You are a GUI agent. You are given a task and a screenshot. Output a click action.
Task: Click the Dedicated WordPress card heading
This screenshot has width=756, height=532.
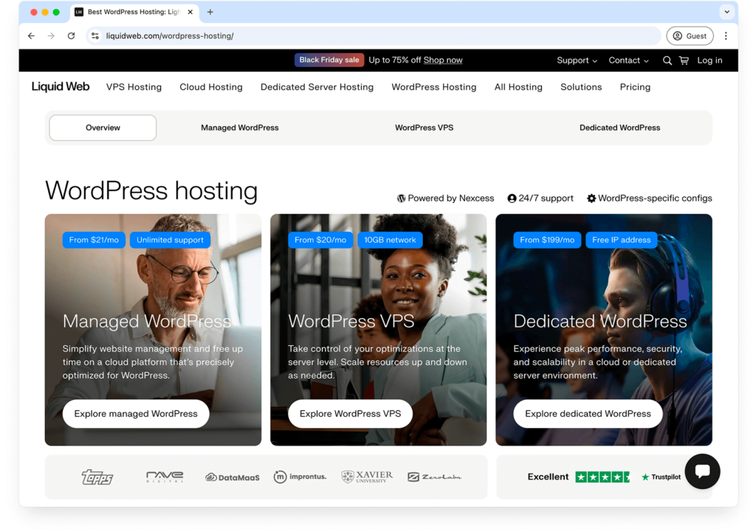(x=600, y=322)
